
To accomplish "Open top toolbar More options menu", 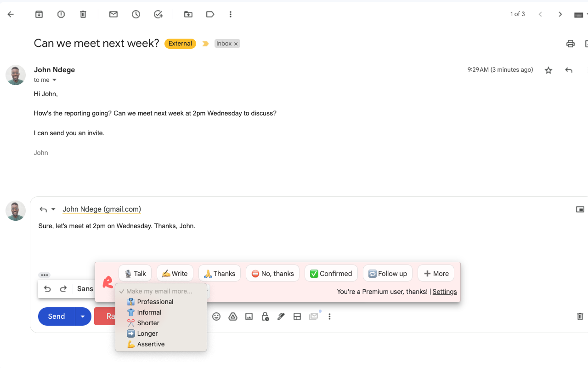I will [x=231, y=14].
